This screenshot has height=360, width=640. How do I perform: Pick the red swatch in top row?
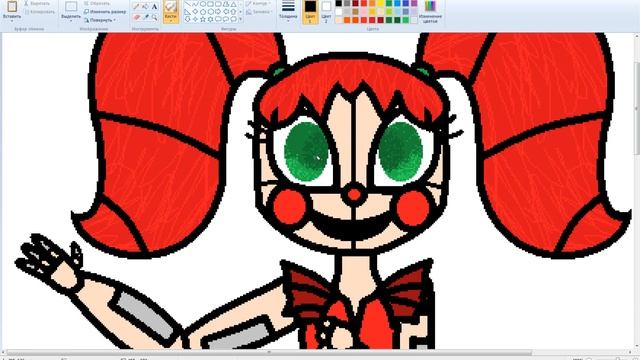pos(364,3)
